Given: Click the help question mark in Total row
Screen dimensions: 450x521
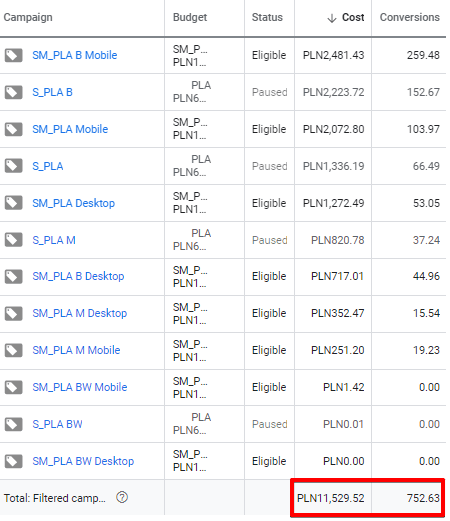Looking at the screenshot, I should tap(122, 498).
